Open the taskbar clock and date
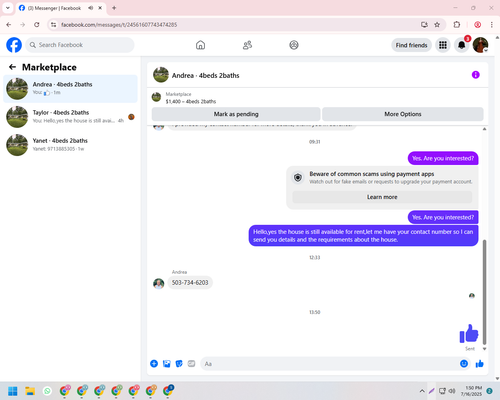 pyautogui.click(x=471, y=391)
